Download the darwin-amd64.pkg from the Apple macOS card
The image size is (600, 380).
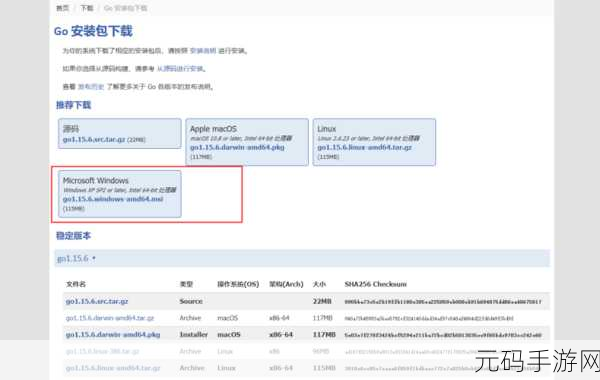tap(237, 147)
